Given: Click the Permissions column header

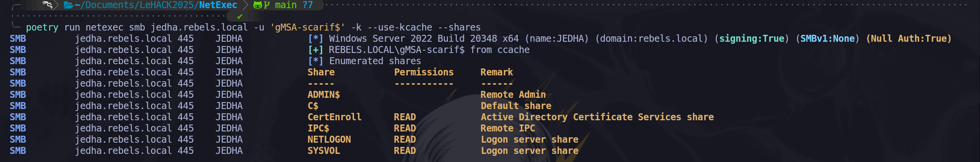Looking at the screenshot, I should [424, 72].
